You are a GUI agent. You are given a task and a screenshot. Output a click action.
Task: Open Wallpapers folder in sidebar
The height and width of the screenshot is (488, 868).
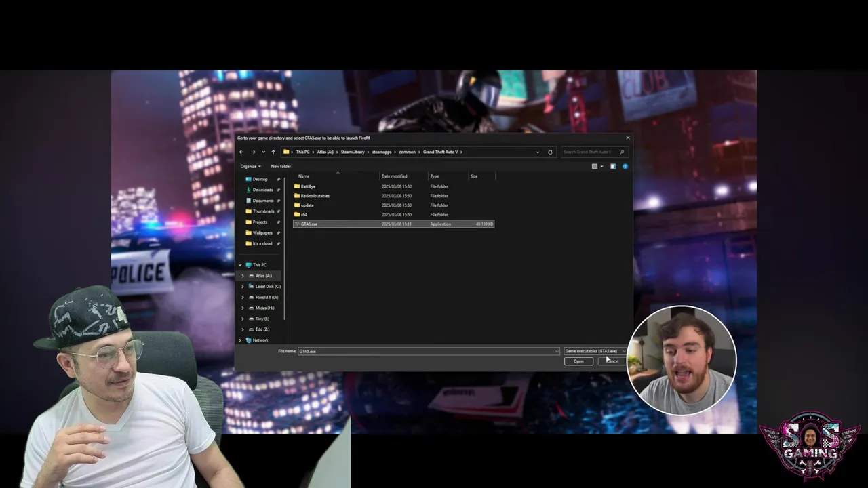[262, 233]
